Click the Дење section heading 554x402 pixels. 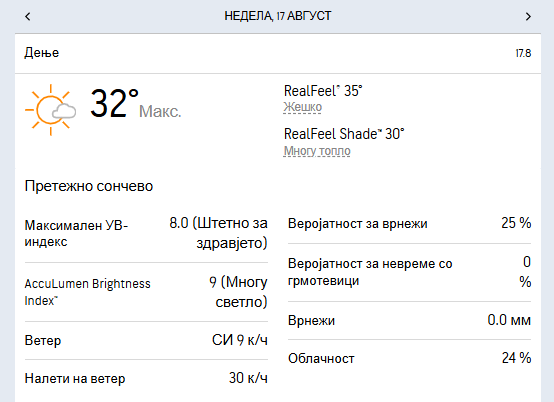pyautogui.click(x=42, y=53)
